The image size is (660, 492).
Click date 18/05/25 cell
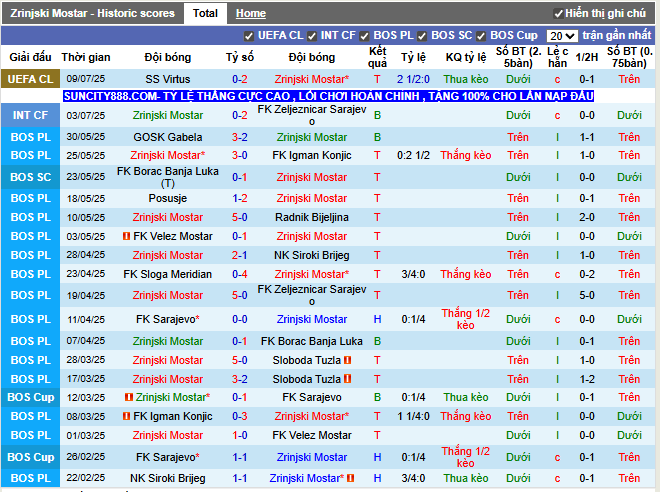[86, 198]
